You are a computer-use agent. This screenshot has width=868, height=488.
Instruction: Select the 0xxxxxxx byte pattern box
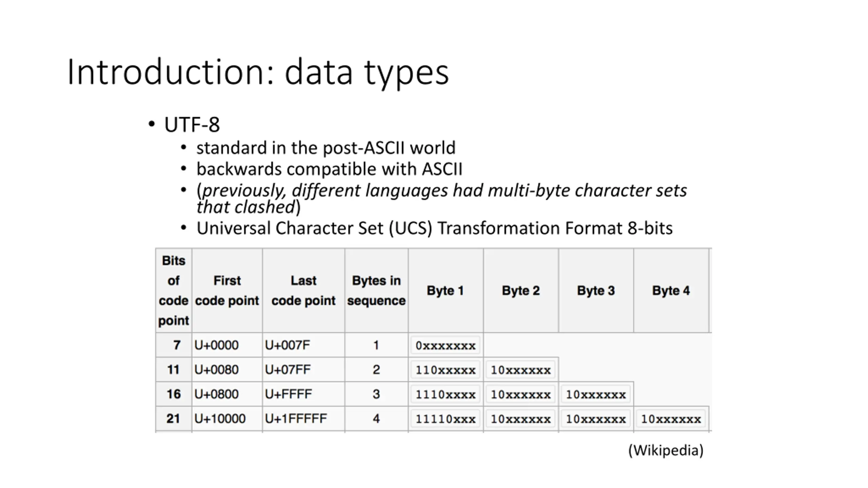tap(446, 345)
